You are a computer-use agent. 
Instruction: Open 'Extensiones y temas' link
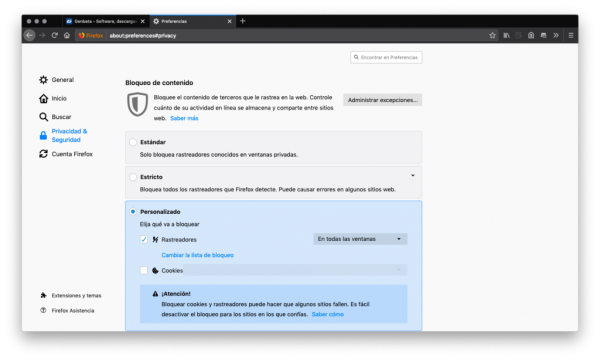click(x=77, y=295)
